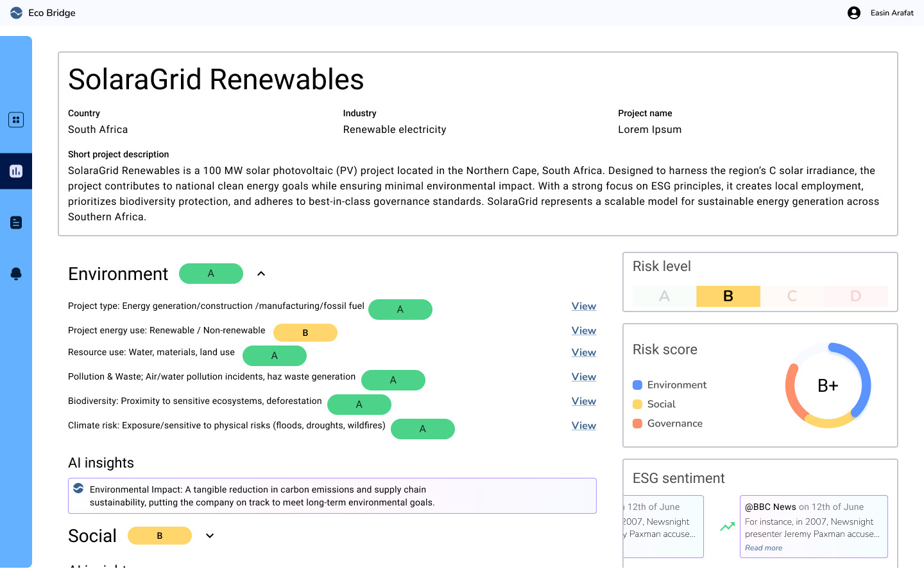Image resolution: width=924 pixels, height=578 pixels.
Task: Select the analytics chart icon in sidebar
Action: pyautogui.click(x=16, y=171)
